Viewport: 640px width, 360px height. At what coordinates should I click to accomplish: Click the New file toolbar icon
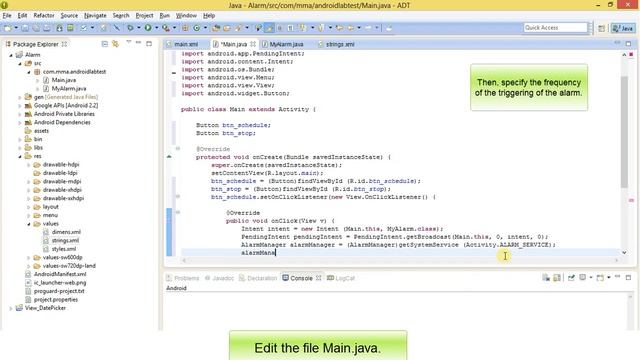(7, 28)
